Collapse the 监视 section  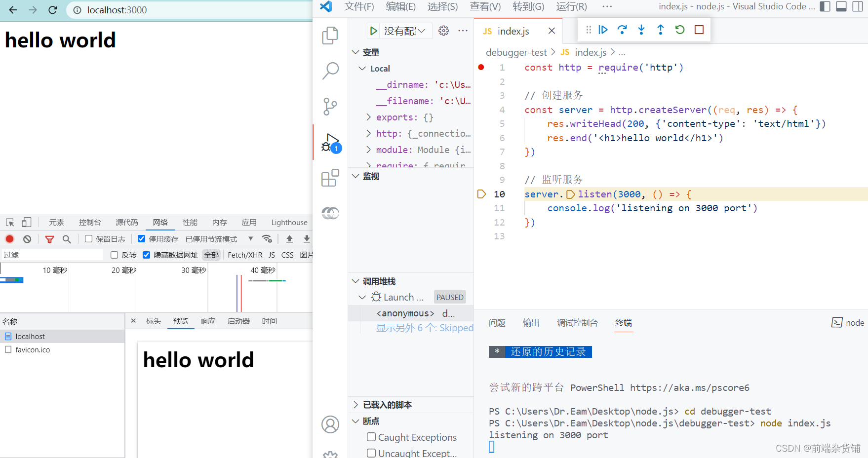click(x=355, y=176)
